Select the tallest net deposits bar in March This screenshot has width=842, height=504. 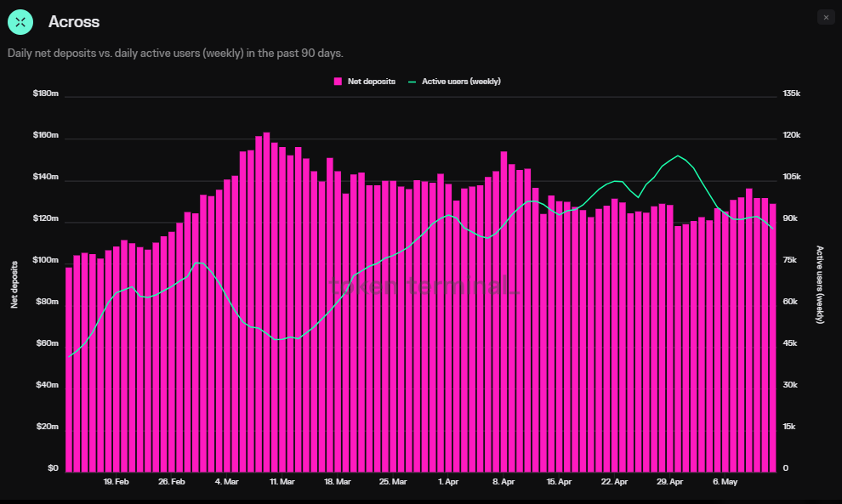click(x=266, y=303)
